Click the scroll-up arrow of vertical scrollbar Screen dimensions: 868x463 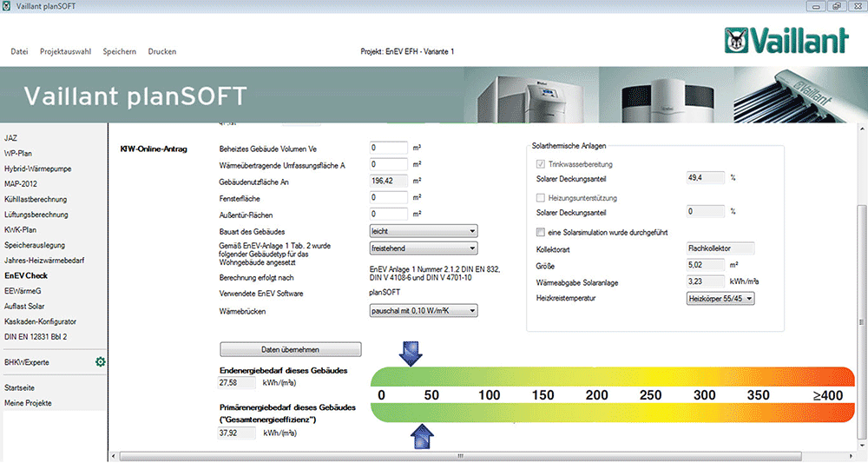click(x=862, y=129)
